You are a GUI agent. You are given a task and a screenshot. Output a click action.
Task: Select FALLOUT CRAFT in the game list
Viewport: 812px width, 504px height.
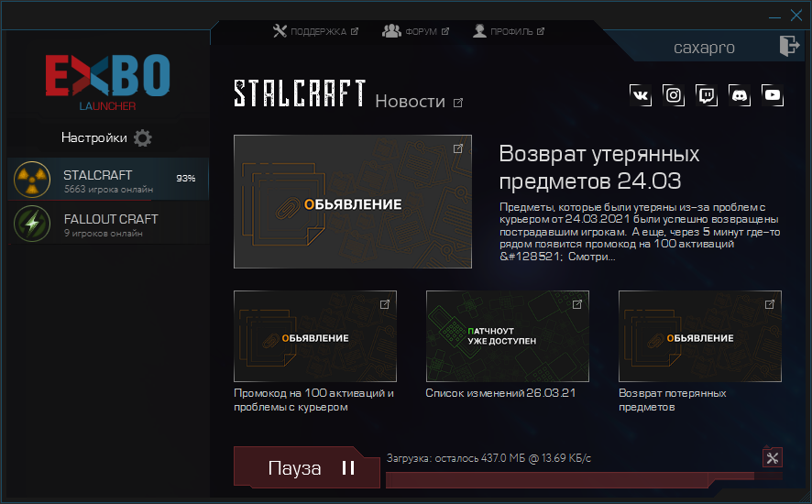pyautogui.click(x=108, y=224)
